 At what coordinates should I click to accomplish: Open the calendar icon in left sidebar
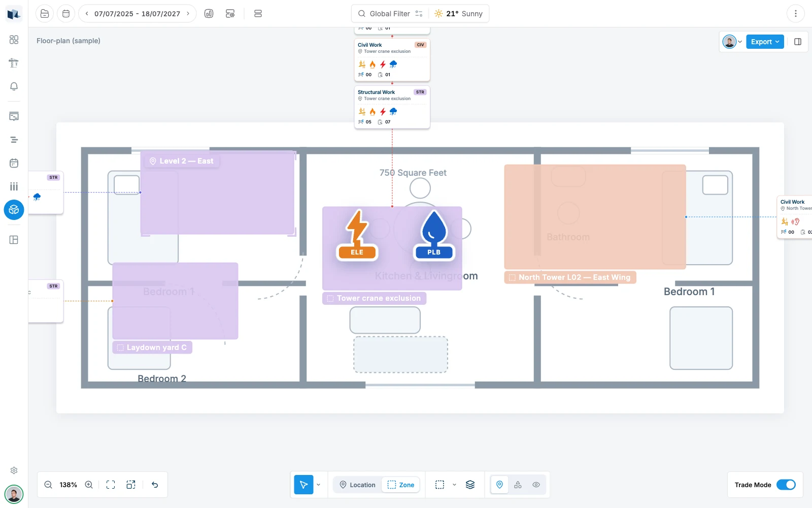(x=14, y=163)
